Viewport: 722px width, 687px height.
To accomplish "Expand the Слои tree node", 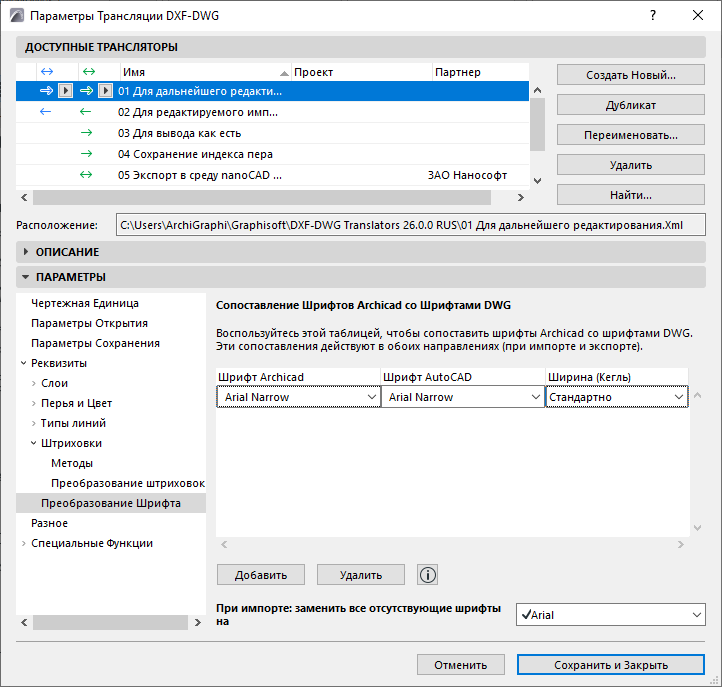I will [x=34, y=384].
